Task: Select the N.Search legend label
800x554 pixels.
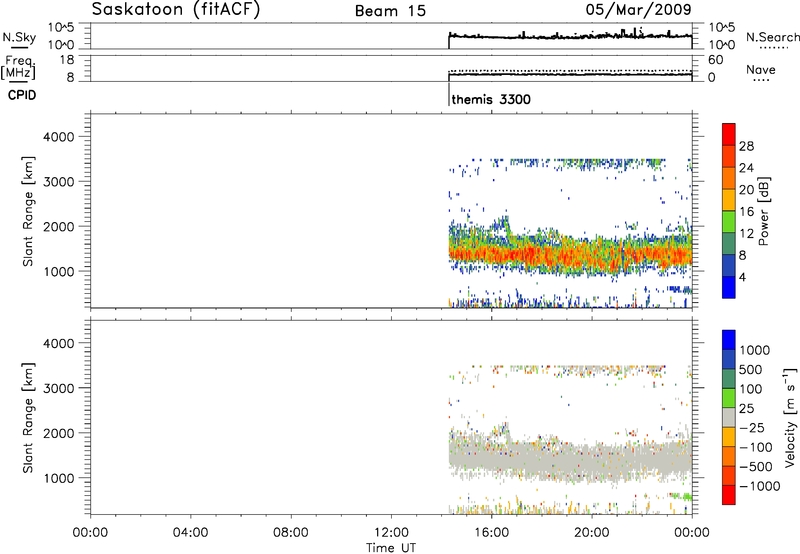Action: [x=772, y=37]
